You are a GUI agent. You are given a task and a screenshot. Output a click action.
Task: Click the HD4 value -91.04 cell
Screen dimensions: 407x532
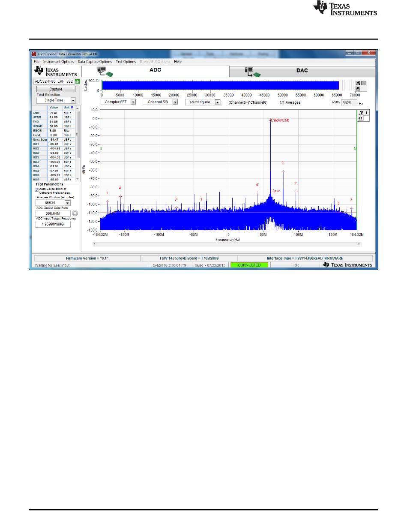click(x=55, y=166)
